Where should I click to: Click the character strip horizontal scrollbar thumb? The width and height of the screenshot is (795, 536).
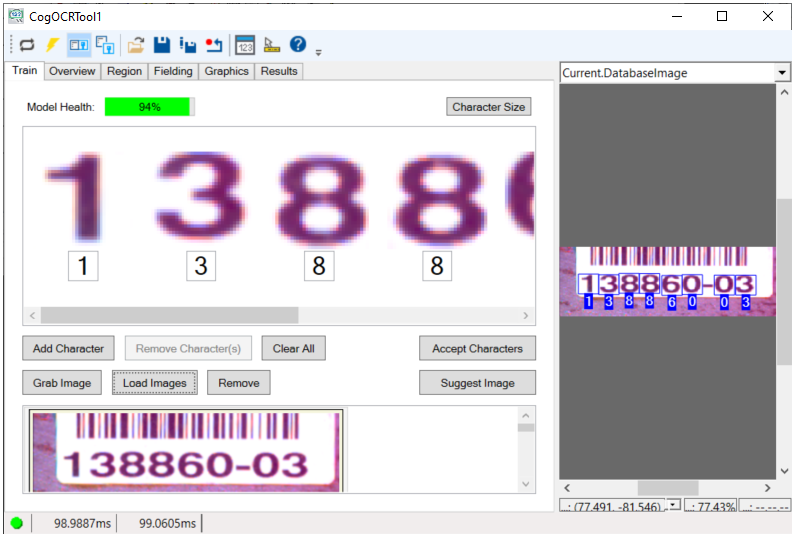coord(170,315)
